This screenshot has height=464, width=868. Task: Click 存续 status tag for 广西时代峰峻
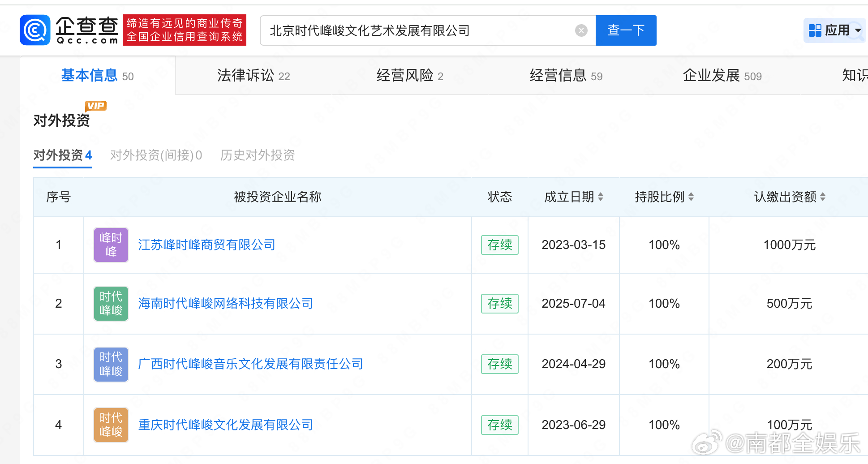[x=500, y=364]
